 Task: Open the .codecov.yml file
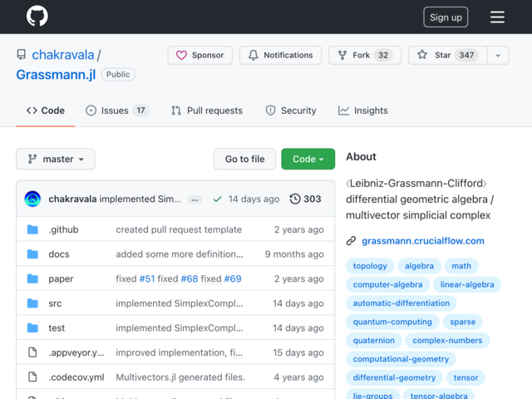point(76,377)
